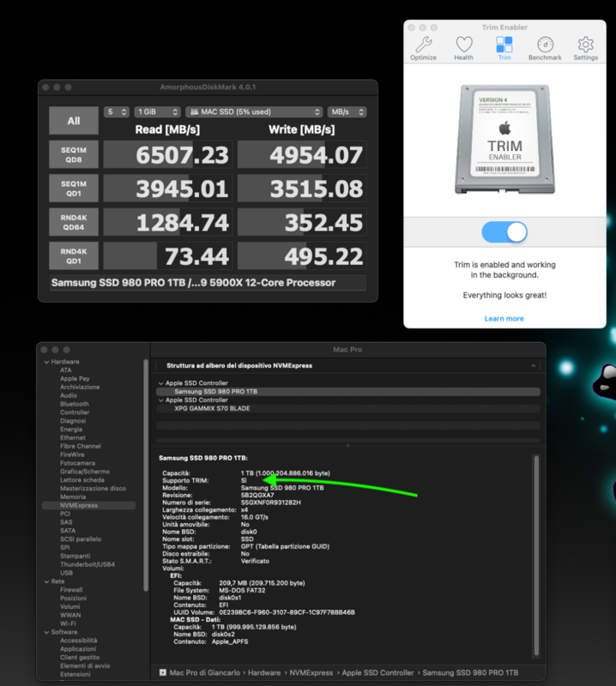Select Lettore scheda in the sidebar
616x686 pixels.
[x=82, y=480]
